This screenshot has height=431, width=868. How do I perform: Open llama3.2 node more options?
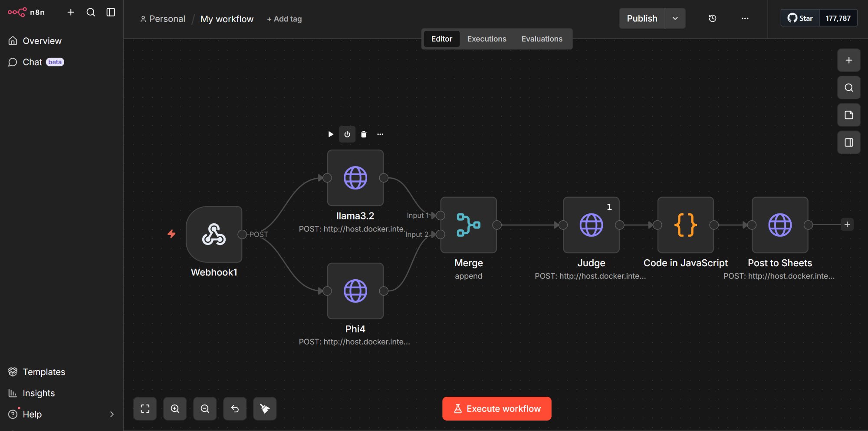(x=380, y=134)
